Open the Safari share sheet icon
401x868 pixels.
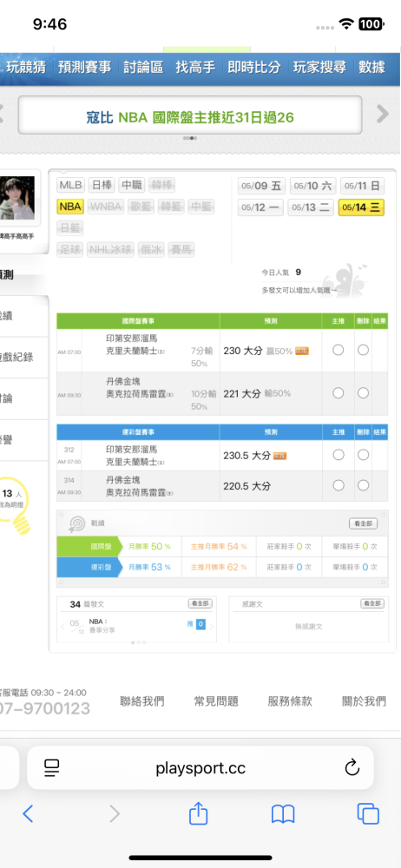tap(198, 812)
